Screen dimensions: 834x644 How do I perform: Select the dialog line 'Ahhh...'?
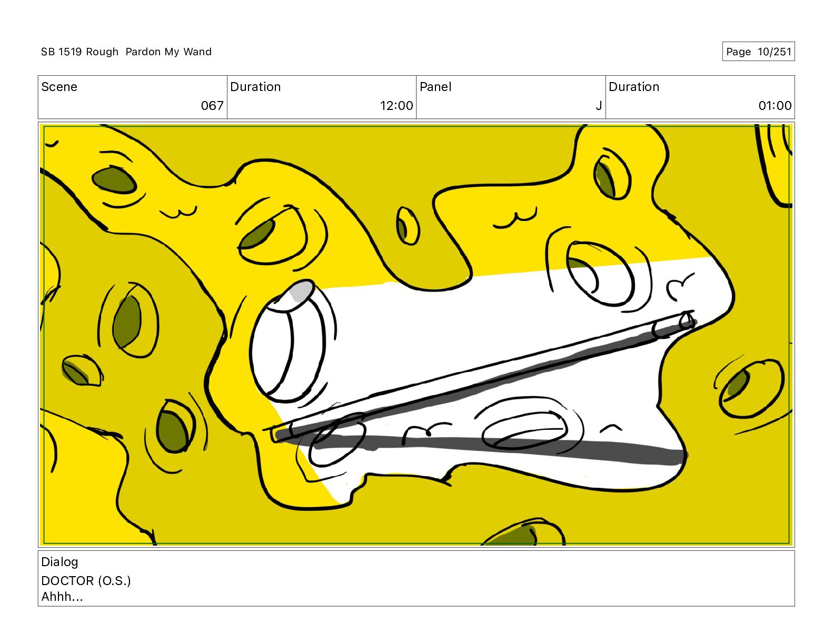(62, 597)
